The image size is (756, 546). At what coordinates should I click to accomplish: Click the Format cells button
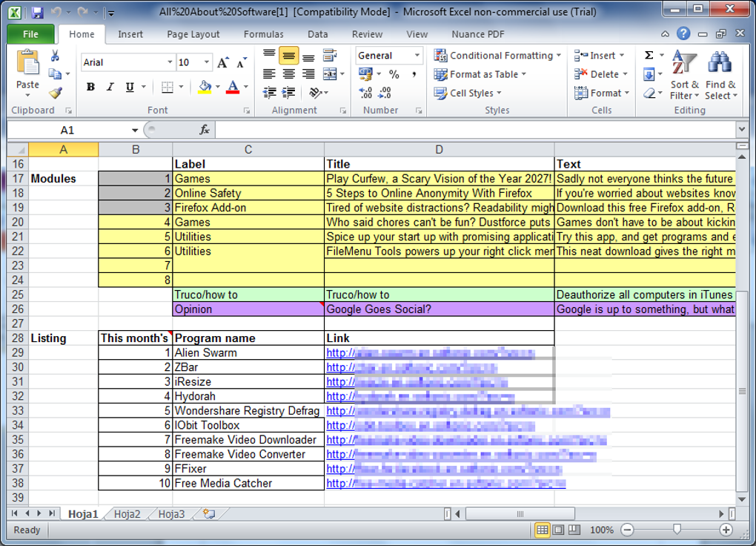pos(602,93)
